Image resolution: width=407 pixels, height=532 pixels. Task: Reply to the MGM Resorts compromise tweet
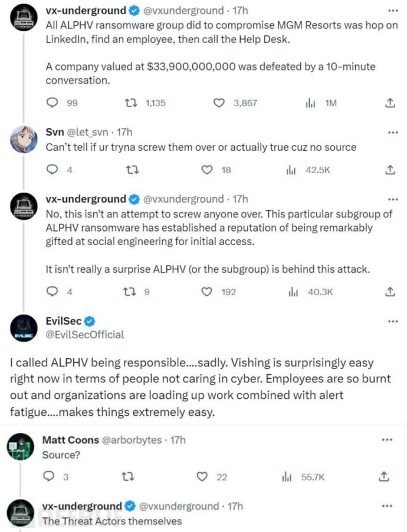click(53, 103)
